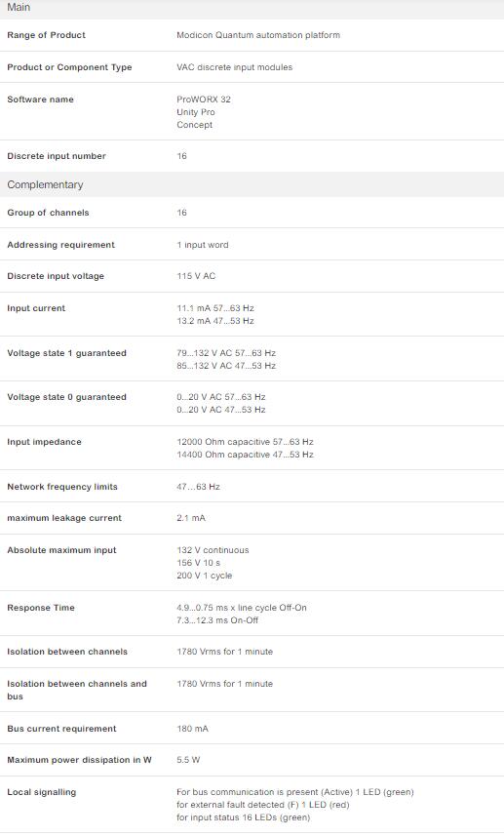504x836 pixels.
Task: Click Modicon Quantum automation platform value
Action: coord(258,35)
